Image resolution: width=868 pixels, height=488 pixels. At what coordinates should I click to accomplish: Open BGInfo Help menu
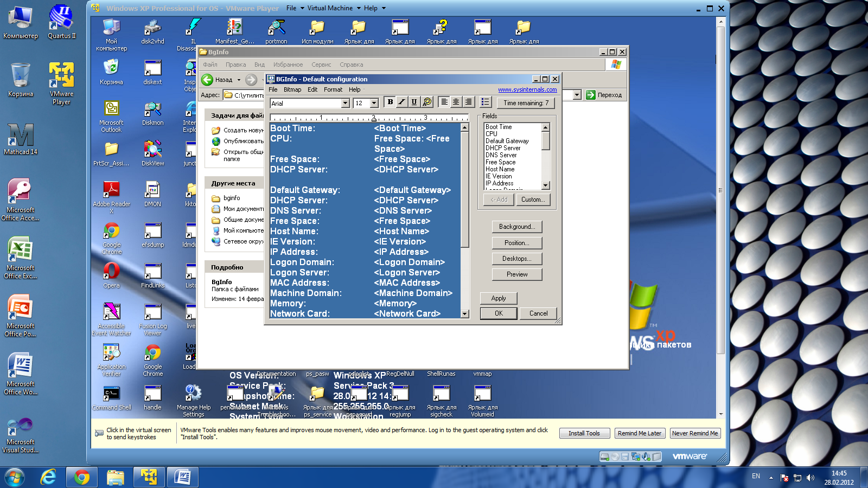[355, 89]
